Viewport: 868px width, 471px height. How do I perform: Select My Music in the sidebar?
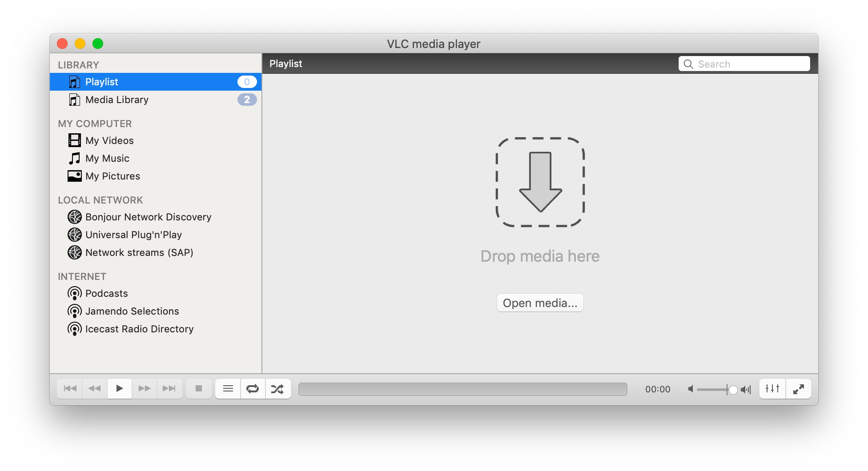pyautogui.click(x=107, y=159)
